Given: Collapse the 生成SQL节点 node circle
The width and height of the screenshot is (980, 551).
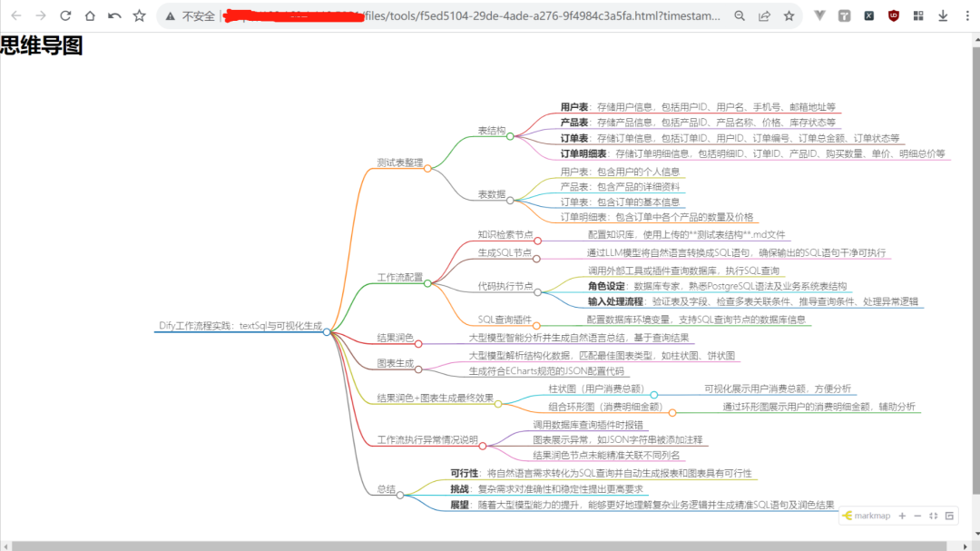Looking at the screenshot, I should tap(536, 259).
